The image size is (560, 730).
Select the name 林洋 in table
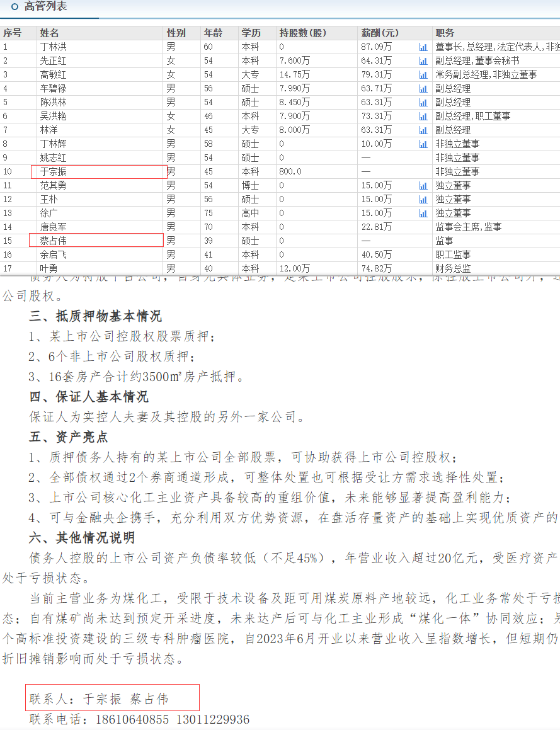49,130
